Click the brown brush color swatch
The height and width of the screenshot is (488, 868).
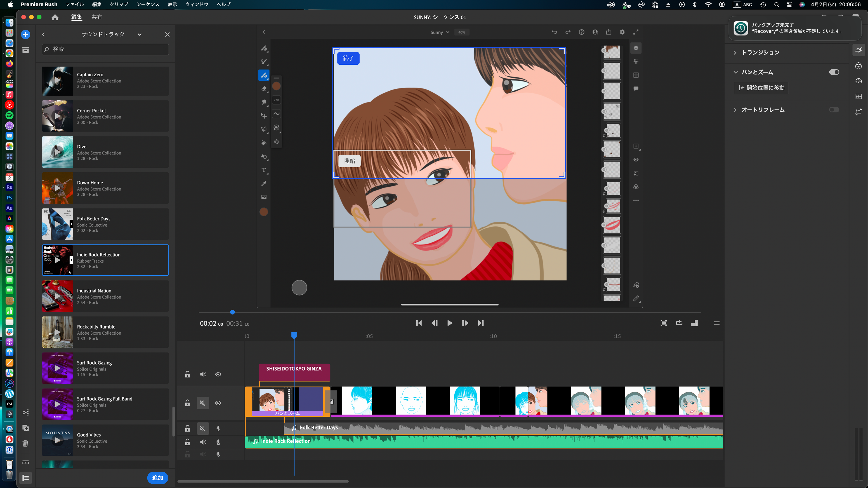[x=276, y=86]
